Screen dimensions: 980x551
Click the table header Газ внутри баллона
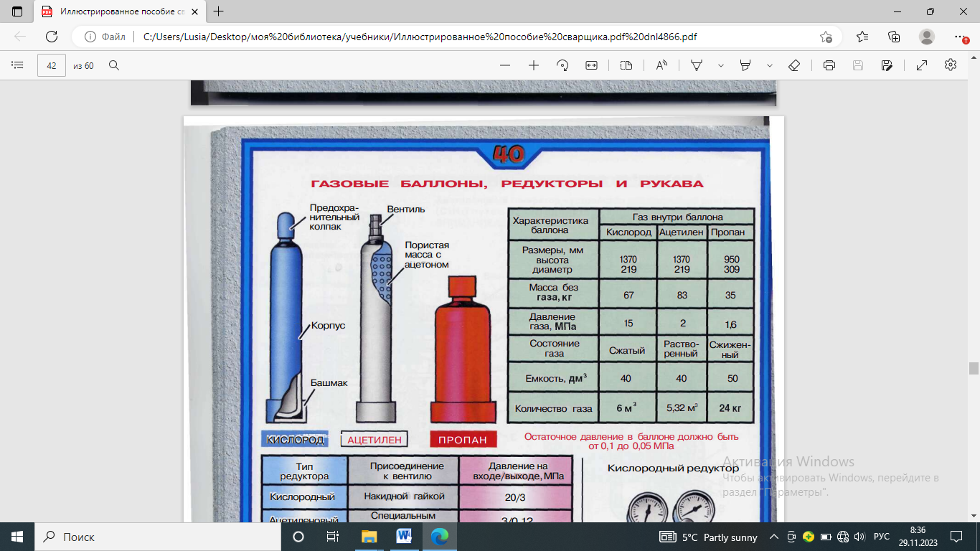pyautogui.click(x=677, y=217)
